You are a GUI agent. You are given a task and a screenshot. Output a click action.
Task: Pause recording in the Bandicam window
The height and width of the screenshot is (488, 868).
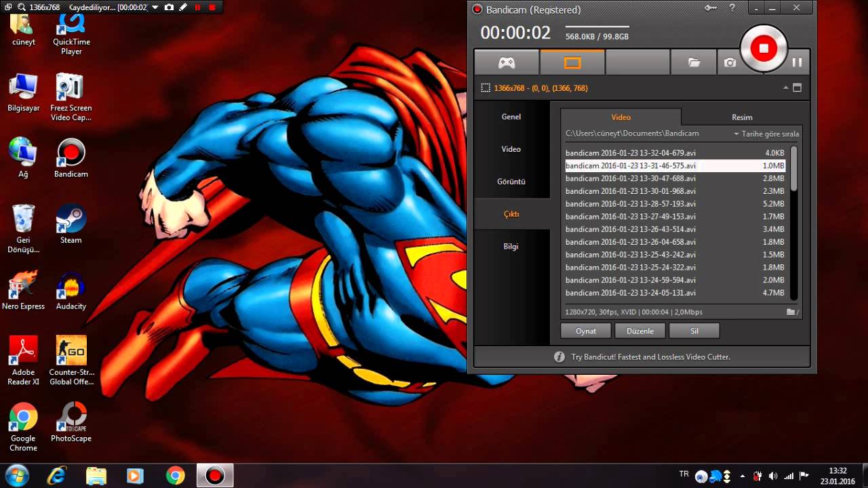pos(797,62)
